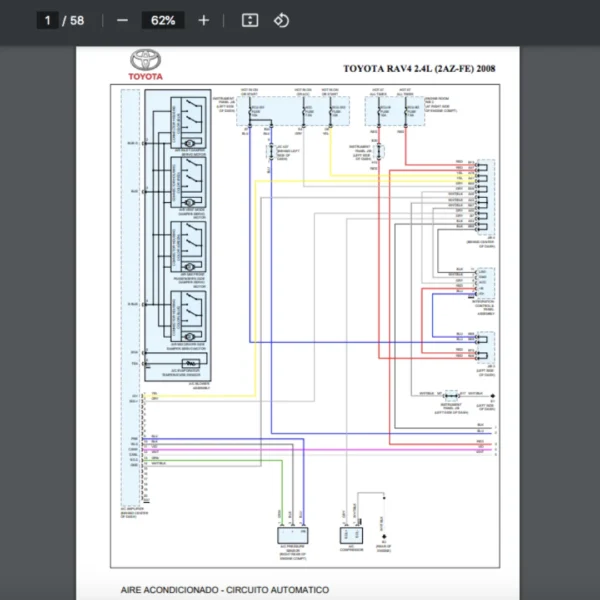Click the total page count 58
Image resolution: width=600 pixels, height=600 pixels.
click(x=77, y=20)
